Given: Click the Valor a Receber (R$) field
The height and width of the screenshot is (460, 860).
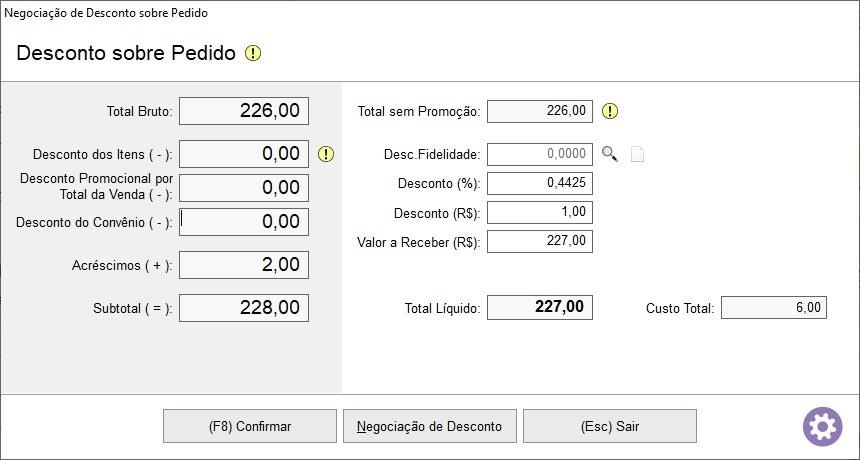Looking at the screenshot, I should pos(540,241).
